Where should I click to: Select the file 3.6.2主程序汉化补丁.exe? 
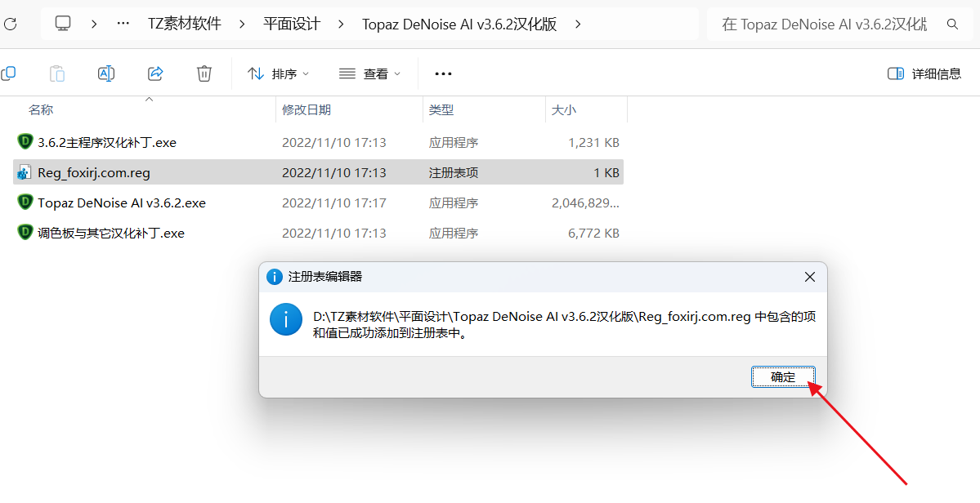coord(318,142)
